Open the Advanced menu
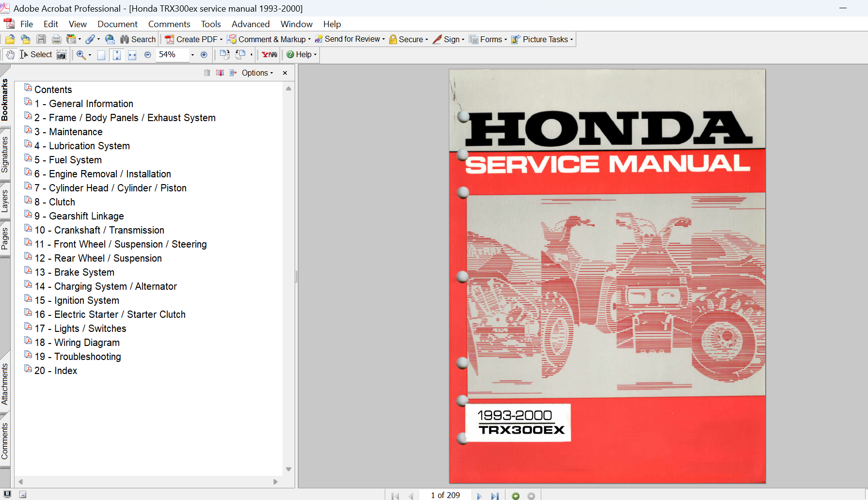The width and height of the screenshot is (868, 500). 251,24
